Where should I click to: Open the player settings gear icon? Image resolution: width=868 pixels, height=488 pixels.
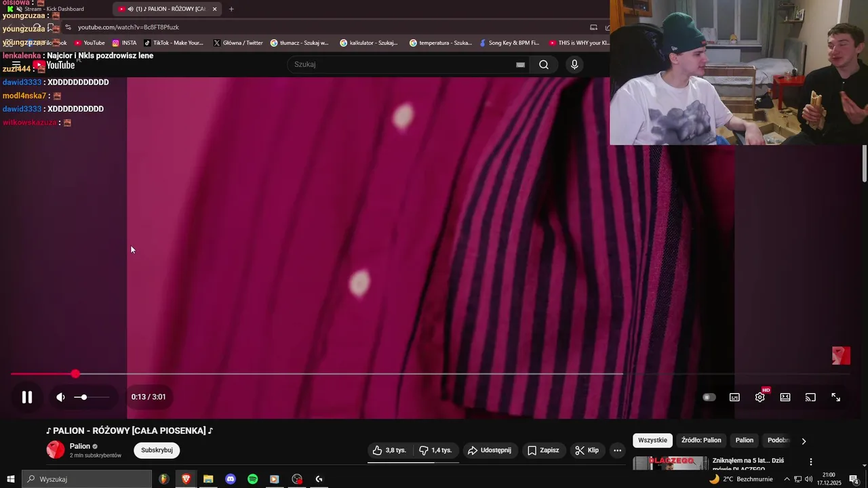(760, 397)
